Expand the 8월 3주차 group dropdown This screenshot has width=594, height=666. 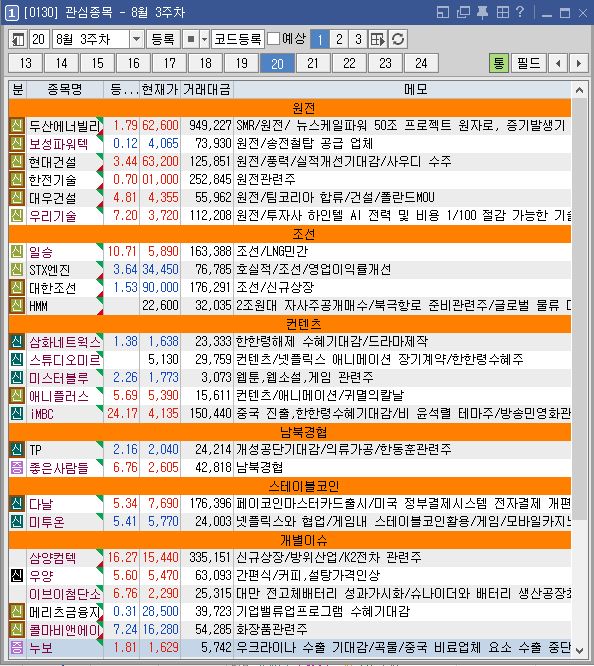(136, 40)
